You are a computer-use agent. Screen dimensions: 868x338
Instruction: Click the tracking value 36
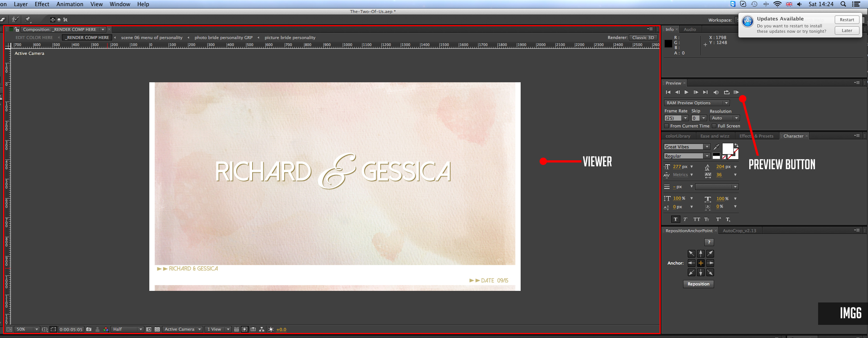pos(719,175)
